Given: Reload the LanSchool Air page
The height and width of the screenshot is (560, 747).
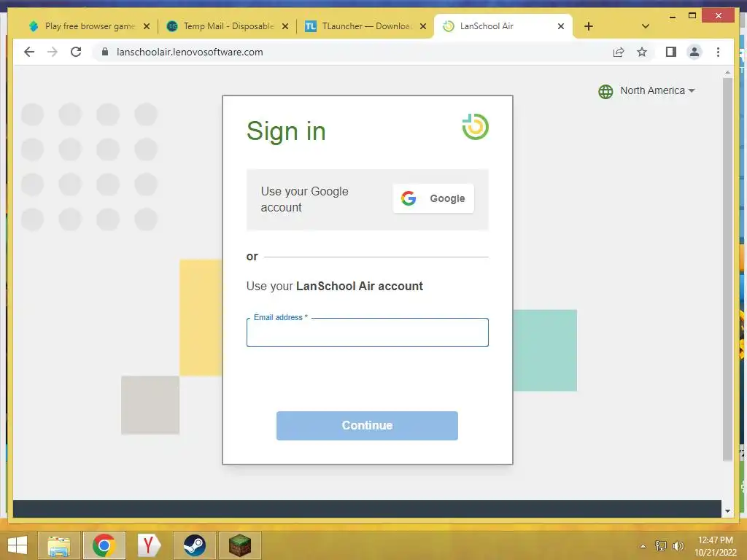Looking at the screenshot, I should [x=76, y=52].
